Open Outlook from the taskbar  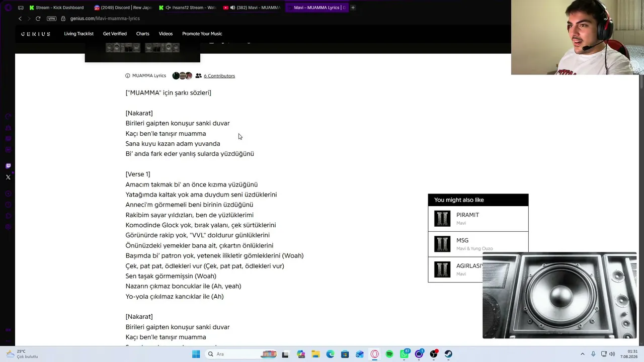(360, 354)
